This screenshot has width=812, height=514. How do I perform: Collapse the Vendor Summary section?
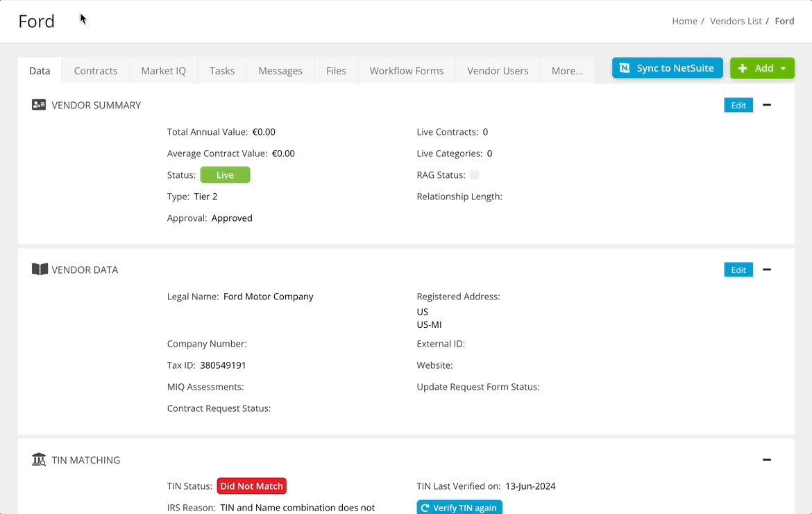click(767, 105)
